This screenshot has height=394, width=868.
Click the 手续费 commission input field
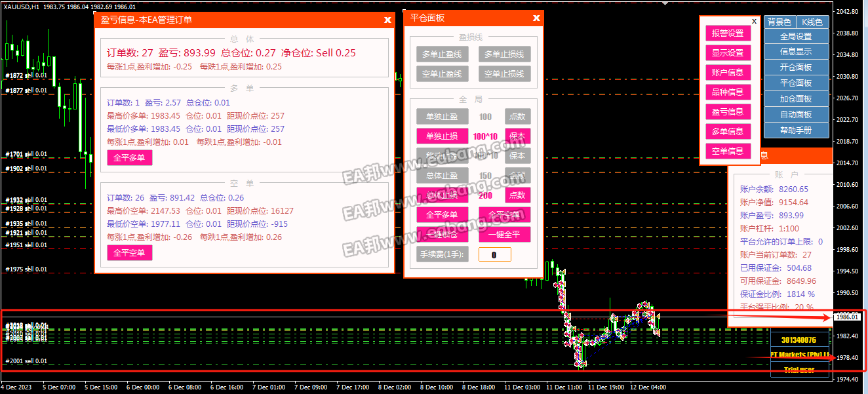(494, 254)
